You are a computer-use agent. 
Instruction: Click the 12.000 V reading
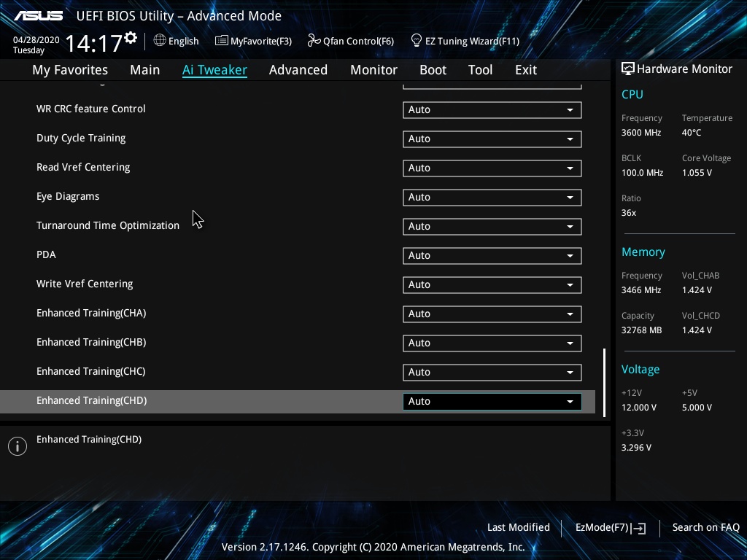(x=639, y=408)
